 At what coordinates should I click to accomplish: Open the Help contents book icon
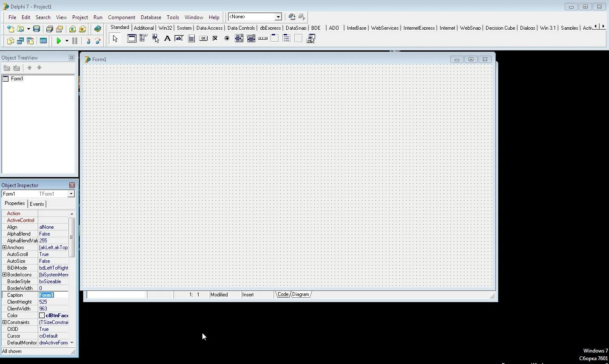click(x=98, y=29)
